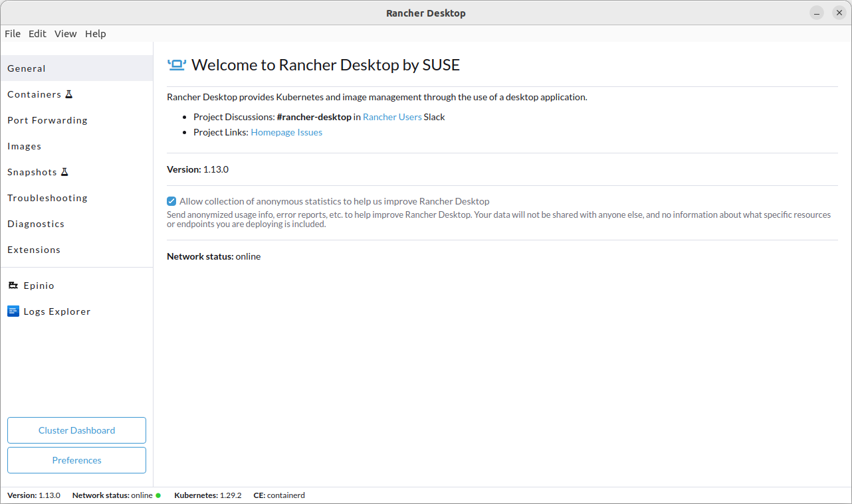Click the Logs Explorer extension icon
Viewport: 852px width, 504px height.
click(13, 311)
